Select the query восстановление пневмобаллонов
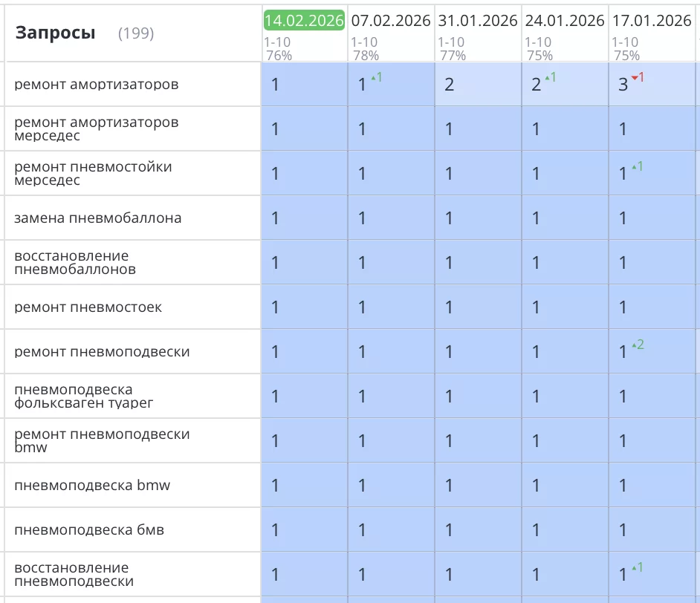This screenshot has height=603, width=700. coord(75,263)
